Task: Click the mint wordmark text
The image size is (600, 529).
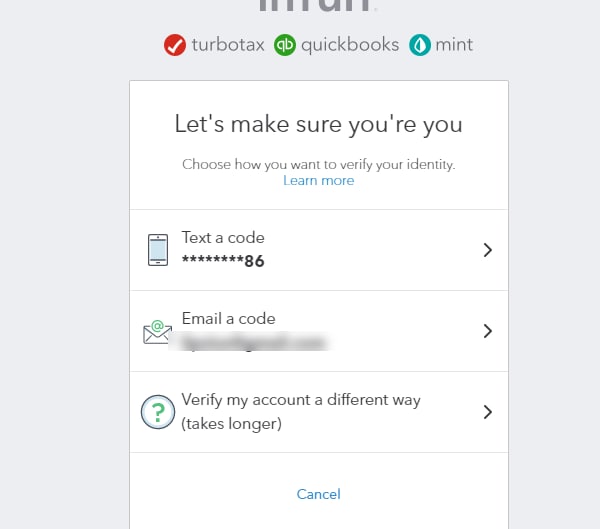Action: tap(454, 45)
